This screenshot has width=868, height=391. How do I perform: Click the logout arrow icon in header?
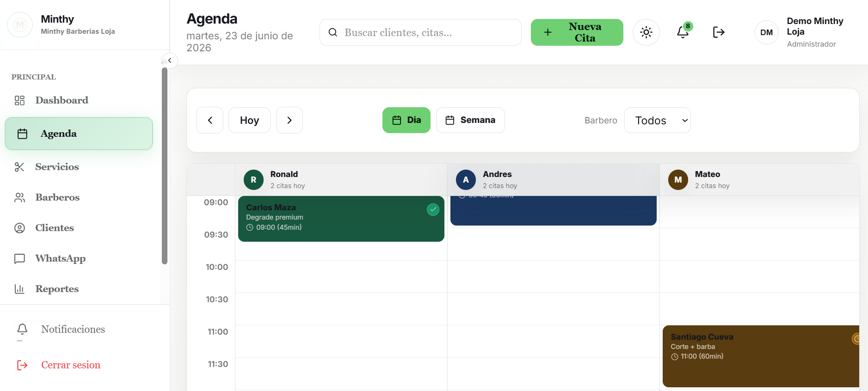tap(719, 32)
